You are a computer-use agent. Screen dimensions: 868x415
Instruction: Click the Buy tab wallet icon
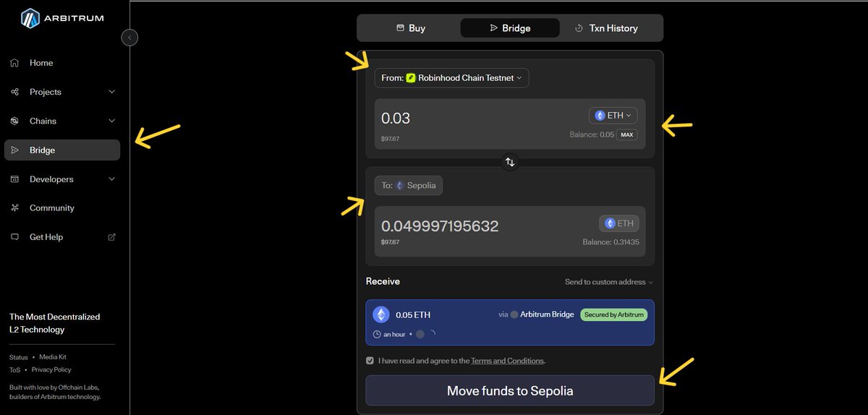(x=400, y=28)
